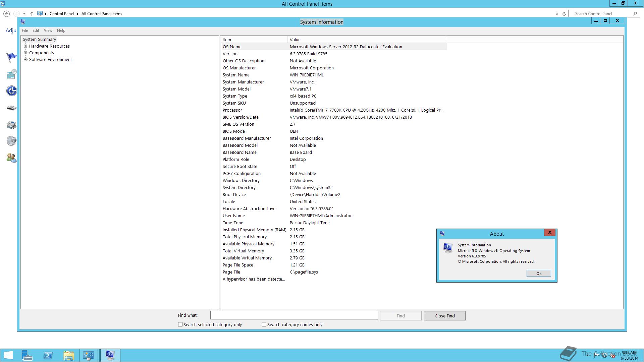This screenshot has width=644, height=362.
Task: Select the Installed Physical Memory (RAM) row
Action: [x=334, y=230]
